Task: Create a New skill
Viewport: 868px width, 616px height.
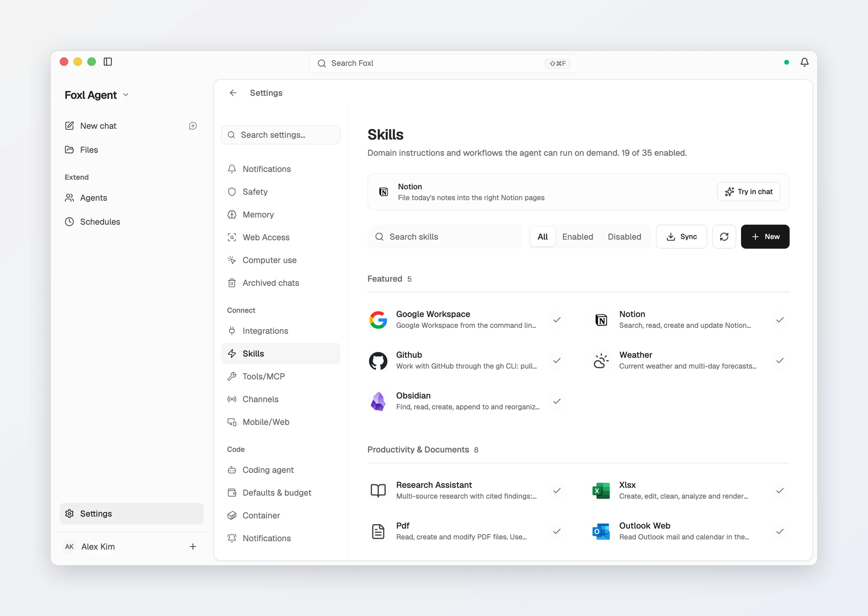Action: point(765,237)
